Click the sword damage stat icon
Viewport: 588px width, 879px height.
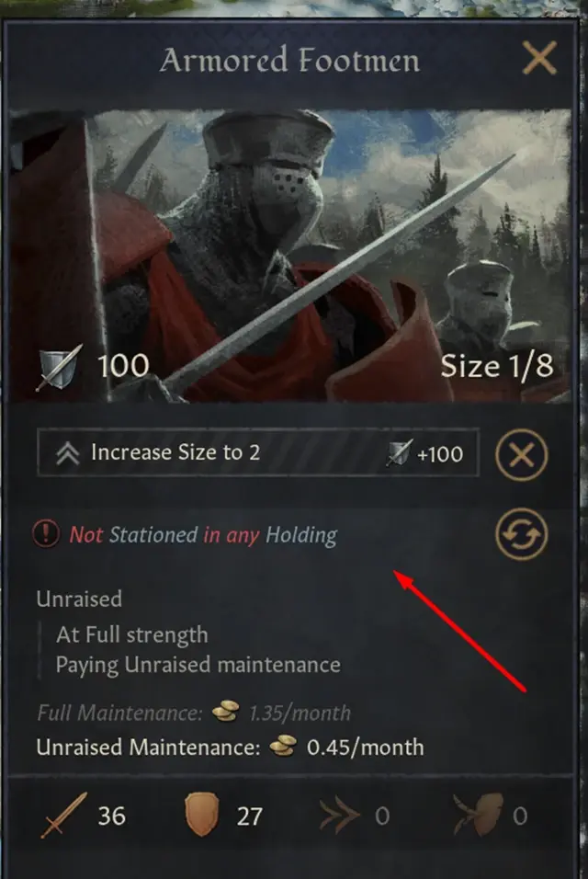pos(63,815)
